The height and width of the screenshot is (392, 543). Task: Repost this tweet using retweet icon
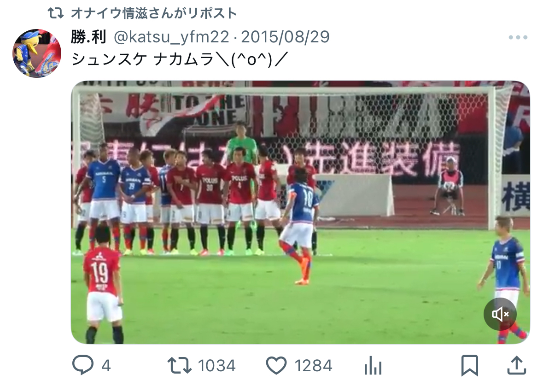tap(179, 365)
